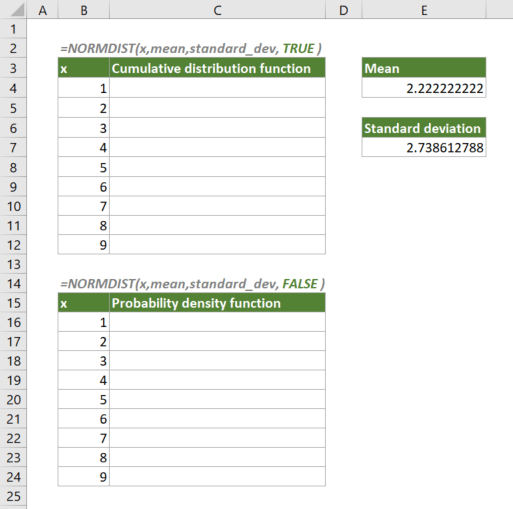Image resolution: width=513 pixels, height=509 pixels.
Task: Select cell B8 containing x value 5
Action: [84, 167]
